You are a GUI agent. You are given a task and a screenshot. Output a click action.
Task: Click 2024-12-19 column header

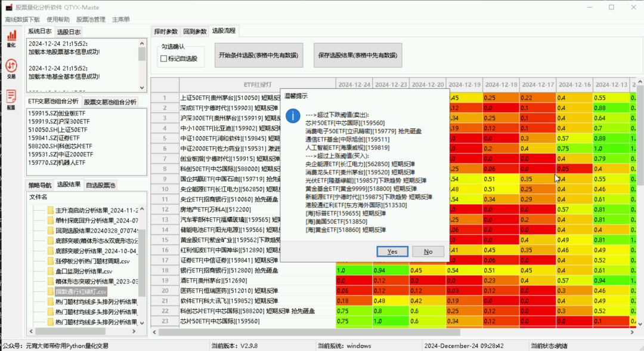[x=465, y=85]
